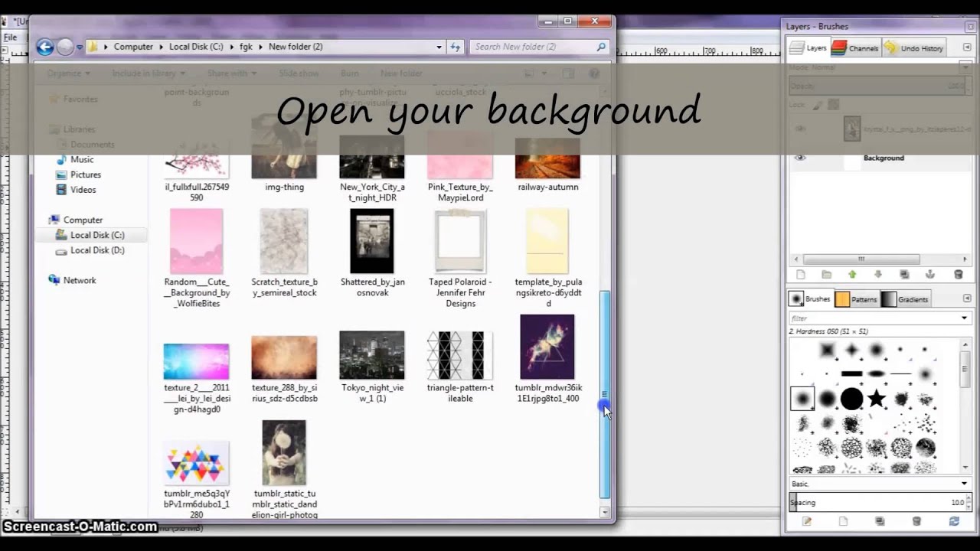980x551 pixels.
Task: Edit the selected brush
Action: tap(806, 521)
